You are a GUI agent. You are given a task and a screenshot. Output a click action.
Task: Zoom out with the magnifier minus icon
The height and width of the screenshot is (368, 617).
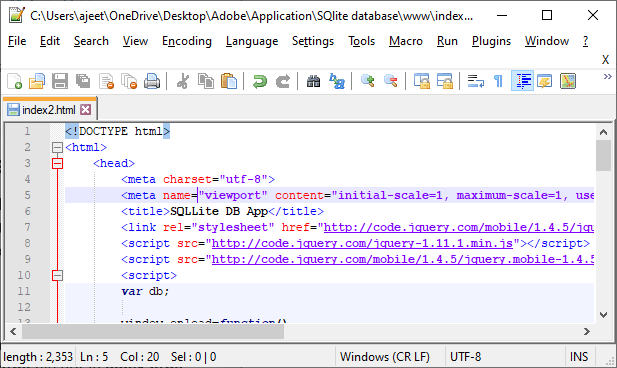tap(390, 81)
